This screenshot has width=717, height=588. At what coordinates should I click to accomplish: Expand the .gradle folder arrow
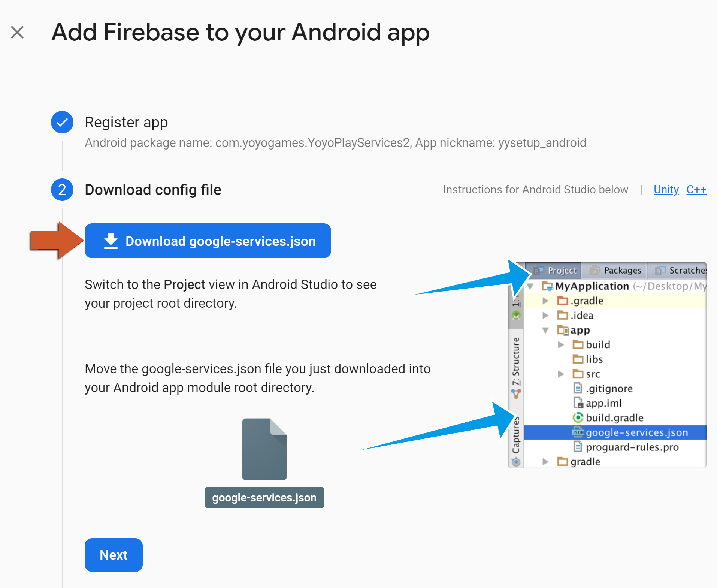546,301
